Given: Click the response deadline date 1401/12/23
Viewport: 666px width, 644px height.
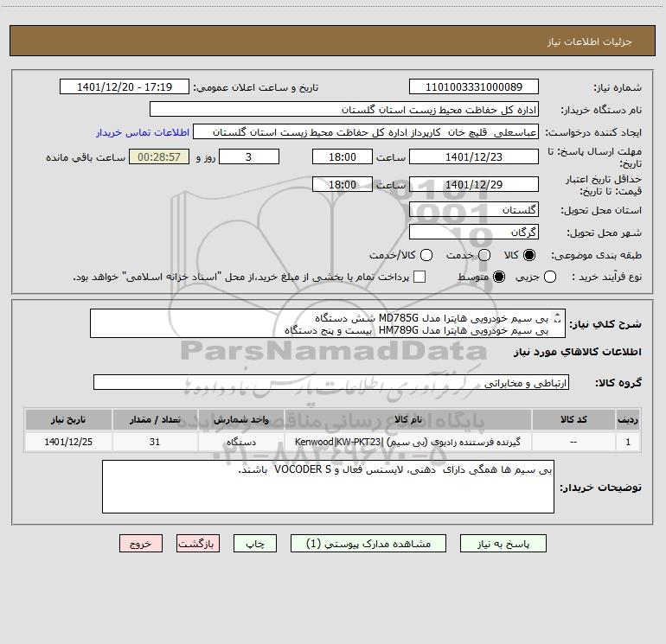Looking at the screenshot, I should [x=474, y=156].
